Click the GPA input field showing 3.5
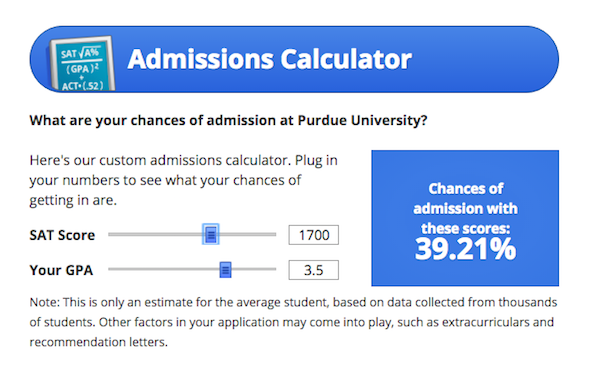Screen dimensions: 600x372 313,270
